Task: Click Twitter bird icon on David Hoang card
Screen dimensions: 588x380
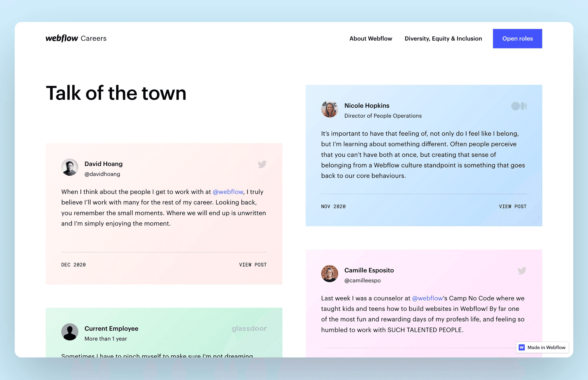Action: point(262,164)
